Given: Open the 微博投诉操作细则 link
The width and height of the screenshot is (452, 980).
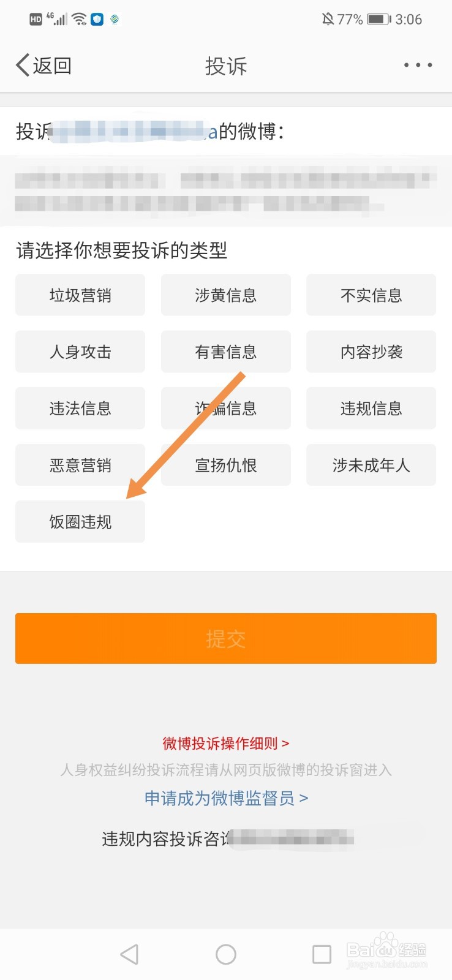Looking at the screenshot, I should pos(225,744).
